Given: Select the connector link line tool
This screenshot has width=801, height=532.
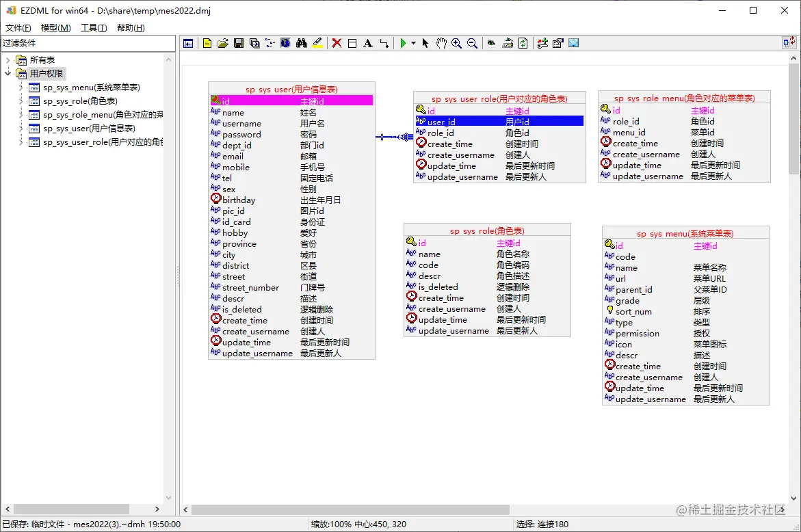Looking at the screenshot, I should tap(384, 43).
